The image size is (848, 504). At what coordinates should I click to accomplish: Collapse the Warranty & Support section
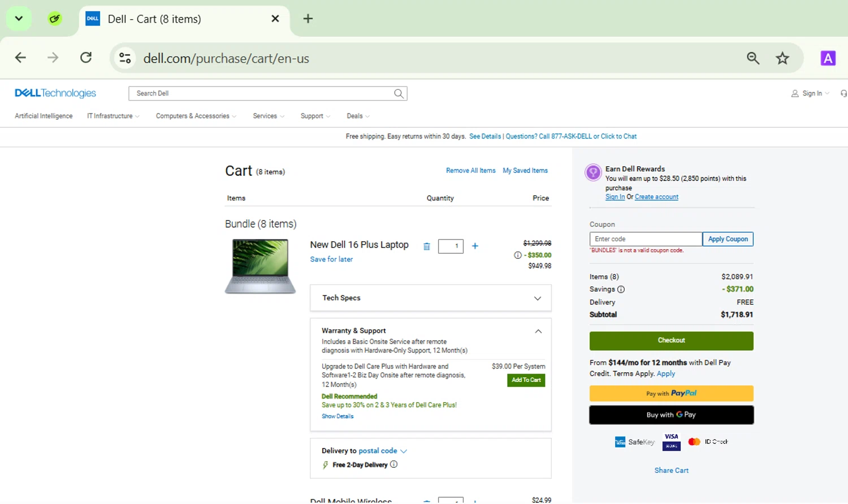538,331
